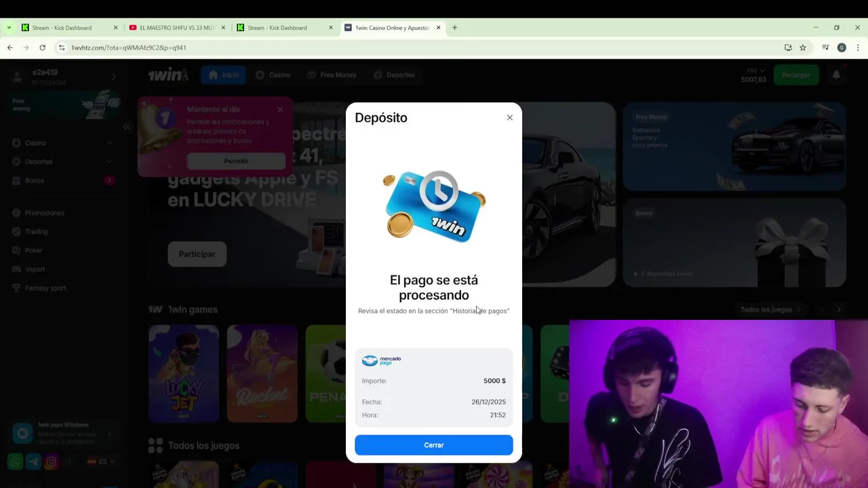Click the Bonos gift box card
The height and width of the screenshot is (488, 868).
(x=734, y=243)
